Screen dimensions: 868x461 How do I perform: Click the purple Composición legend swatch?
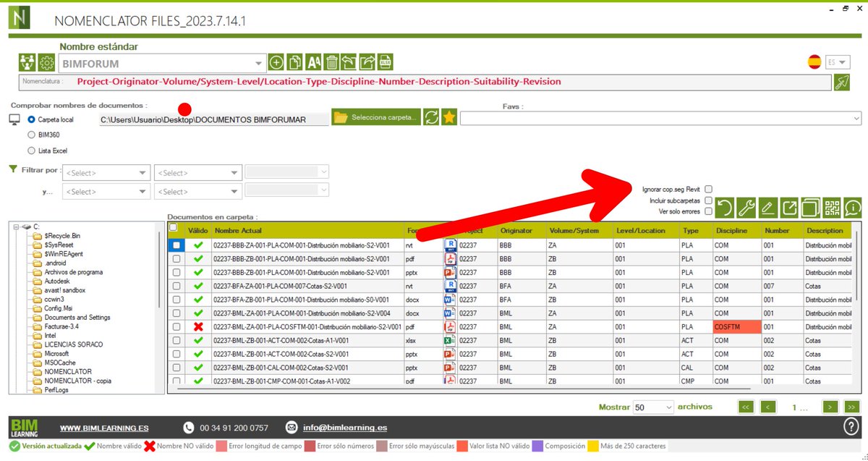(537, 446)
